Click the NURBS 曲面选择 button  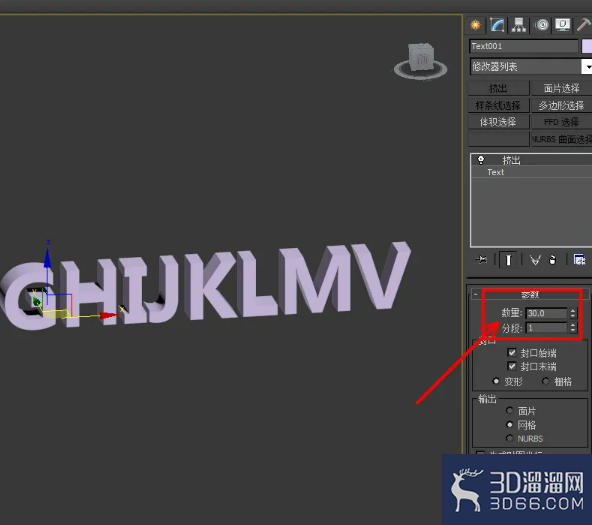pos(561,139)
